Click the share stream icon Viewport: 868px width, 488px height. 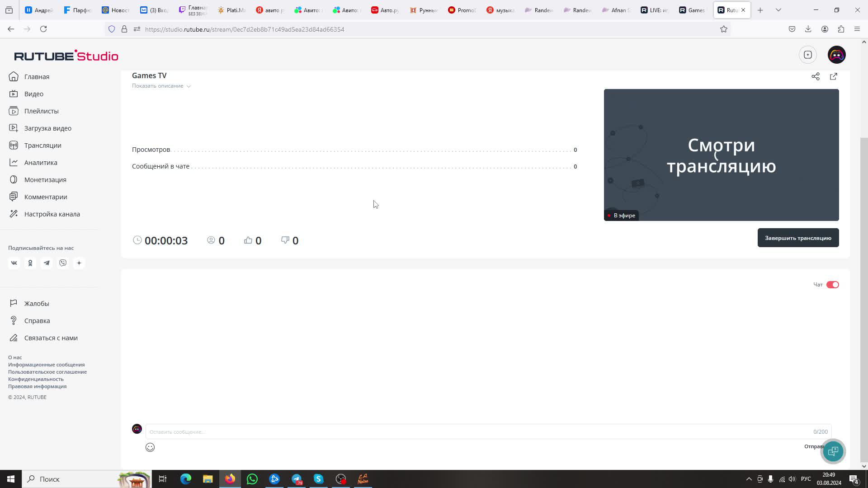[x=815, y=76]
